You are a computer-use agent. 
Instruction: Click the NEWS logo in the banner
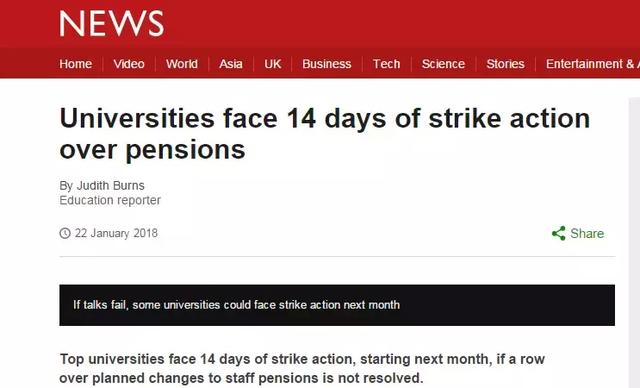click(112, 24)
